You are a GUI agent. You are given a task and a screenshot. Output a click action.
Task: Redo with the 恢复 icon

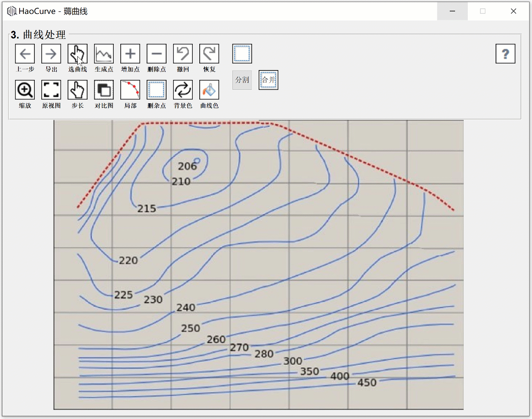(209, 54)
